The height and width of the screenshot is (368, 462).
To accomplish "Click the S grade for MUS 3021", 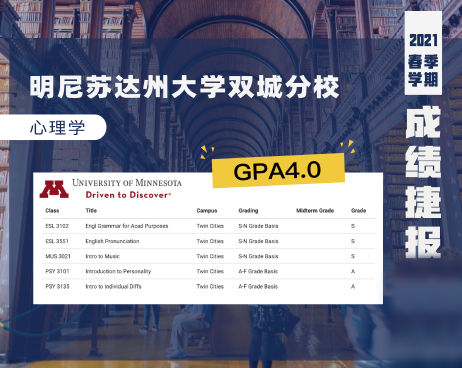I will (x=353, y=256).
